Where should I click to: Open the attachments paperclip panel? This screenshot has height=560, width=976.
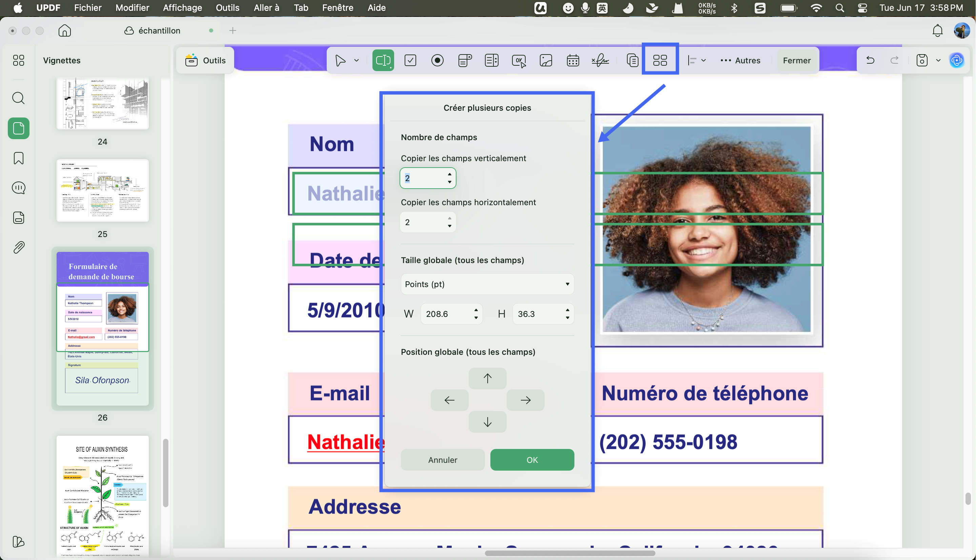pos(19,247)
